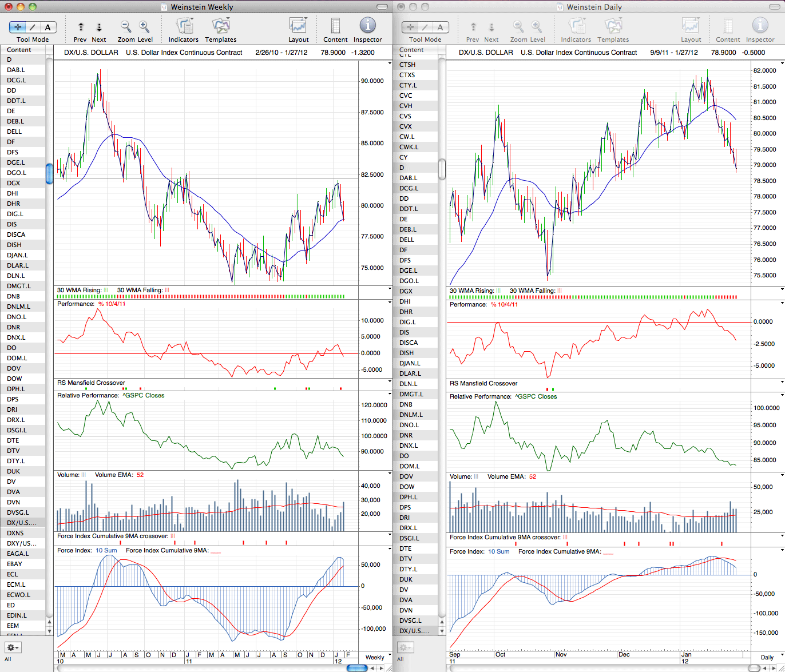Click the Next arrow icon
The height and width of the screenshot is (672, 785).
coord(99,27)
